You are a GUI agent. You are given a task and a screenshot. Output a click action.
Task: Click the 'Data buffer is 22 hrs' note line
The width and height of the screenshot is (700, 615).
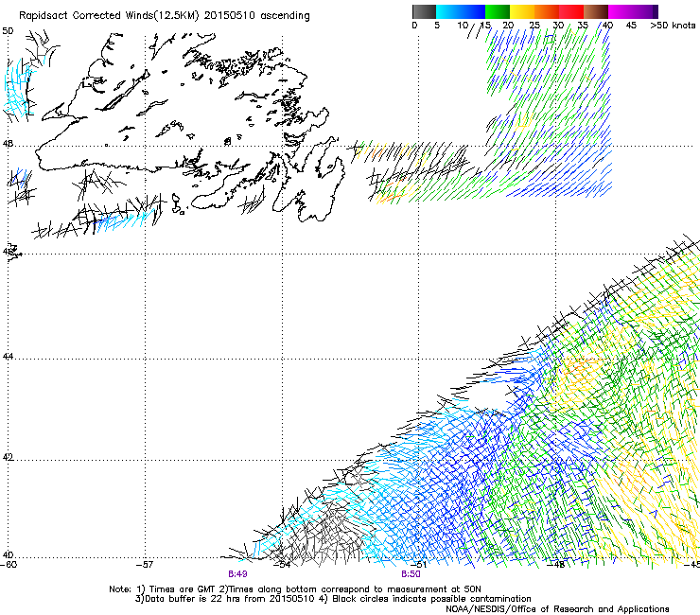[333, 599]
